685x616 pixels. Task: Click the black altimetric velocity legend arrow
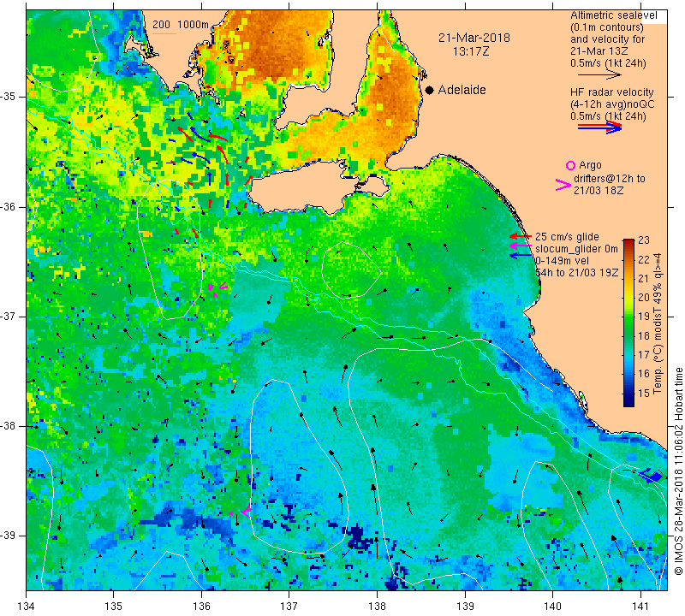599,75
